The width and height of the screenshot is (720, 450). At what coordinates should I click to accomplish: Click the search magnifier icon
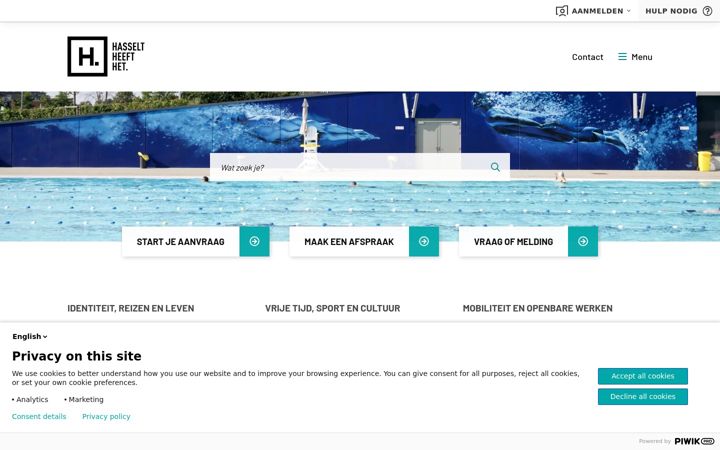(495, 167)
